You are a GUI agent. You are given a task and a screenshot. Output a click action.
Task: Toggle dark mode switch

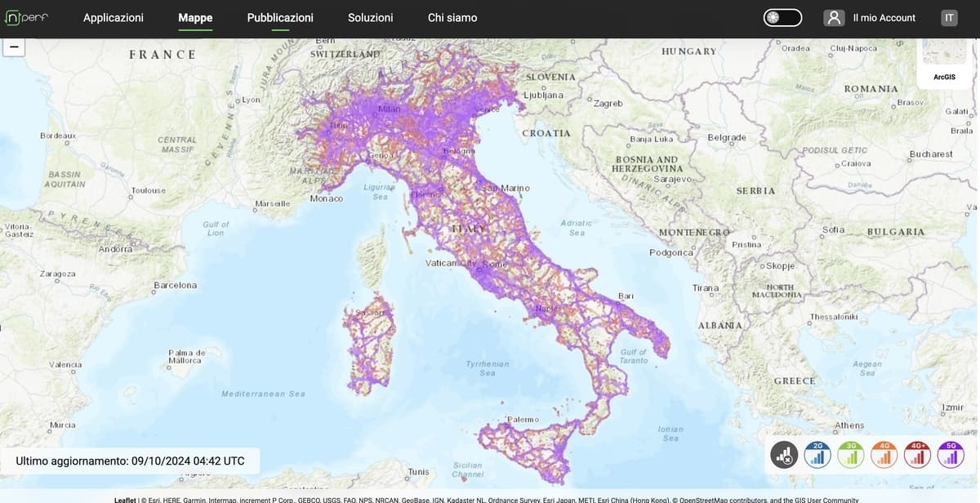pos(782,16)
